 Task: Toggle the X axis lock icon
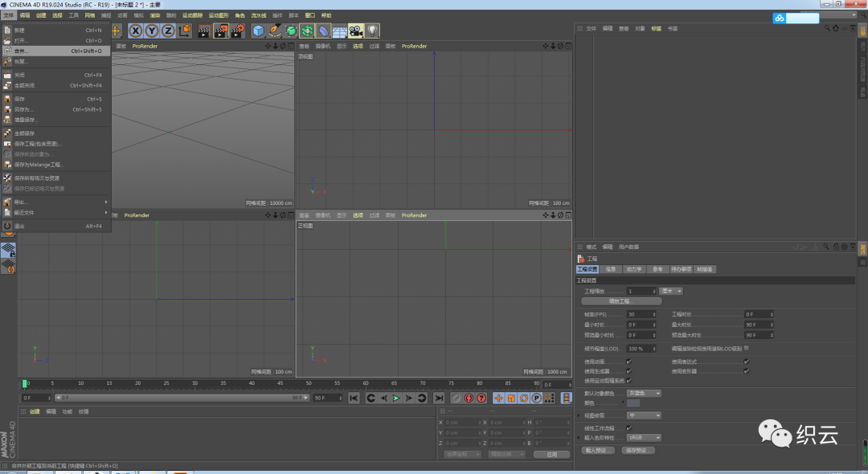point(136,31)
